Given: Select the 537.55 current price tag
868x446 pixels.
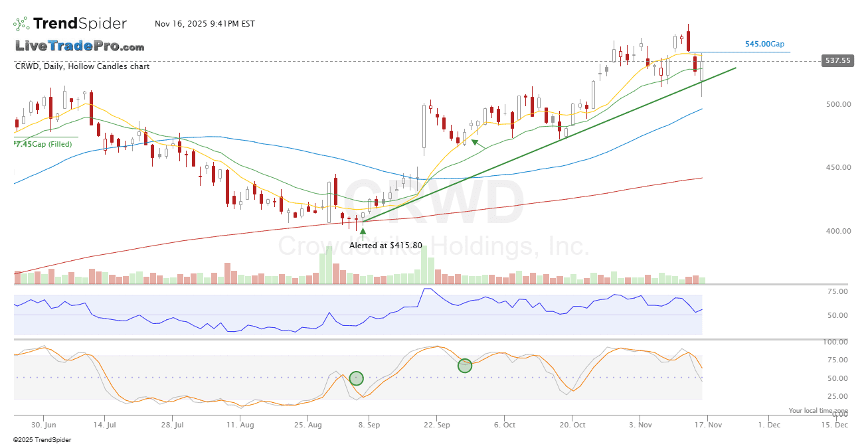Looking at the screenshot, I should tap(836, 60).
